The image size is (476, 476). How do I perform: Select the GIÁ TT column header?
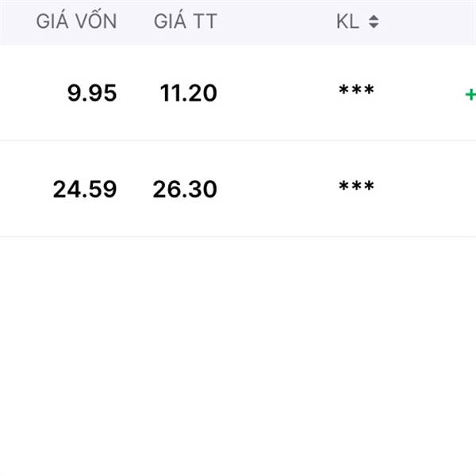tap(186, 21)
